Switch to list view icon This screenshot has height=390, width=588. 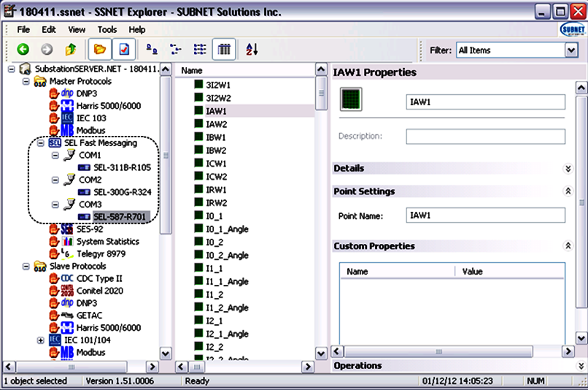pos(199,49)
